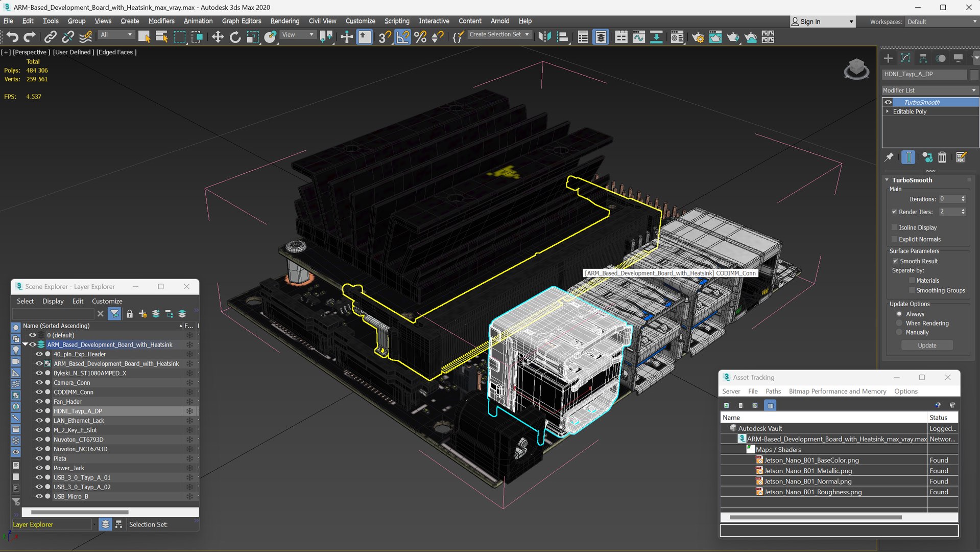Image resolution: width=980 pixels, height=552 pixels.
Task: Click the Asset Tracking horizontal scrollbar
Action: [816, 517]
